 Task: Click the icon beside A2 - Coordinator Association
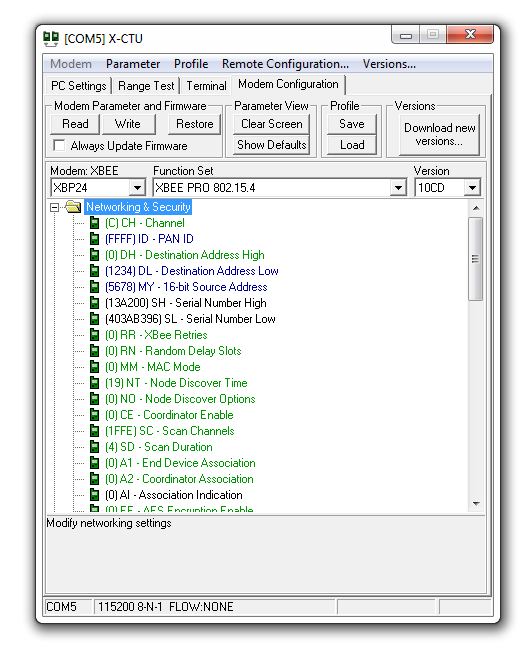95,479
